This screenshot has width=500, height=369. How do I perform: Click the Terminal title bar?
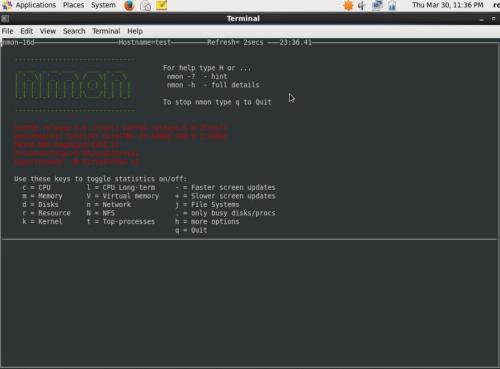(243, 19)
